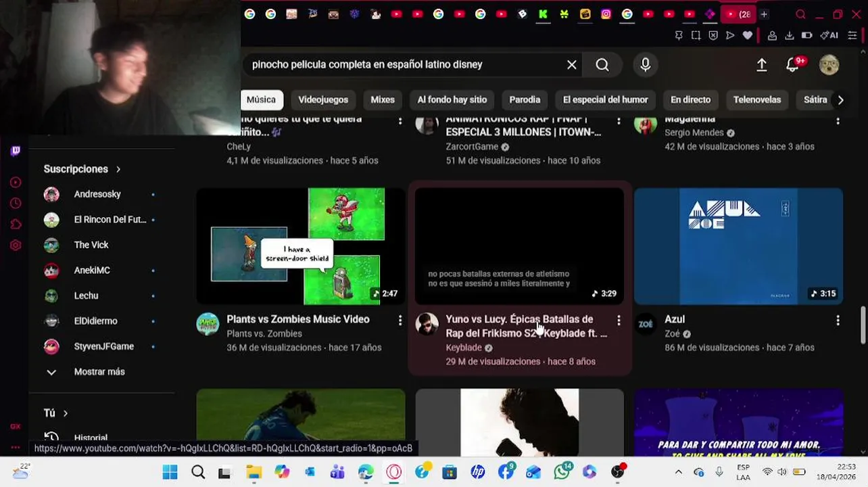868x487 pixels.
Task: Open Opera tab search magnifier
Action: click(800, 14)
